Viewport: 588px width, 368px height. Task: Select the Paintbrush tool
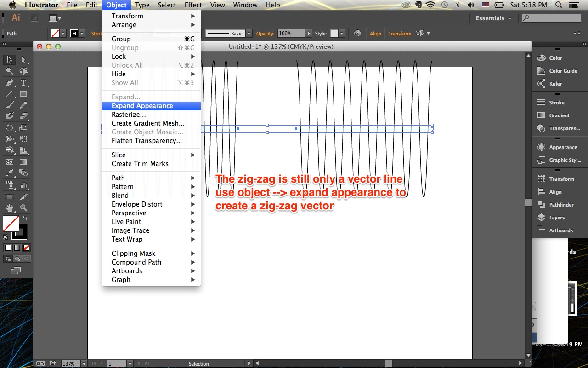click(x=9, y=105)
